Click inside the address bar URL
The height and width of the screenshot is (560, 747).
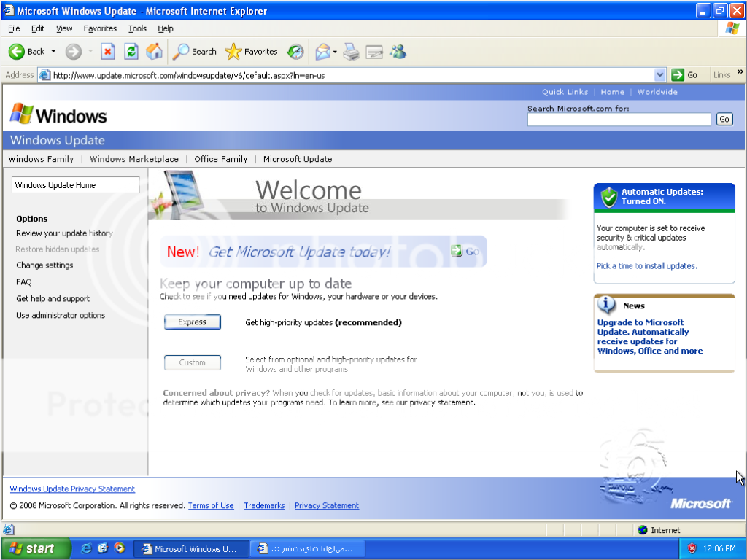click(x=352, y=75)
